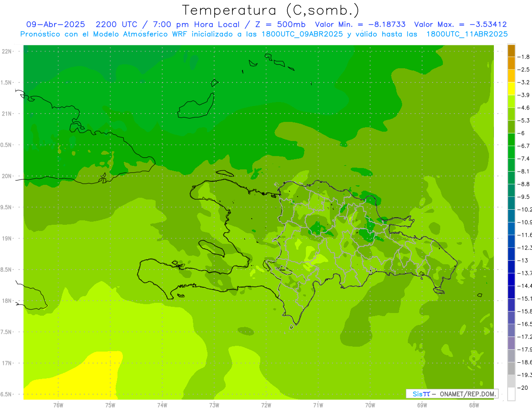Click the 'Valor Min. = -8.18733' readout
Viewport: 532px width, 411px height.
pos(360,24)
